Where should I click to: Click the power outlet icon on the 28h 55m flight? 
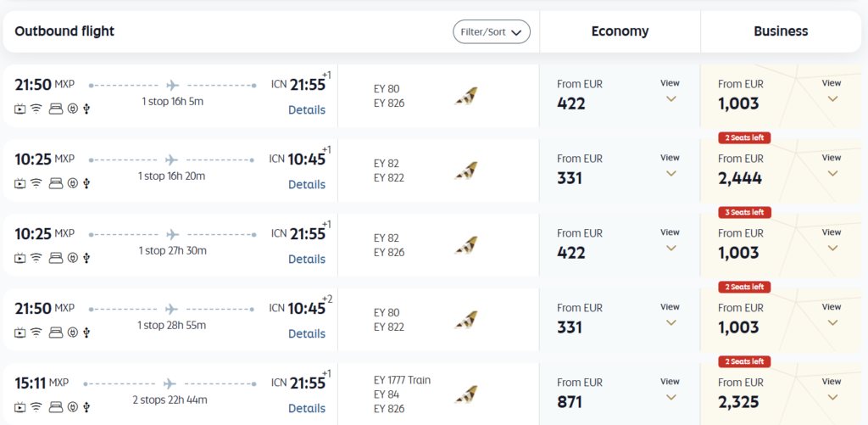73,332
